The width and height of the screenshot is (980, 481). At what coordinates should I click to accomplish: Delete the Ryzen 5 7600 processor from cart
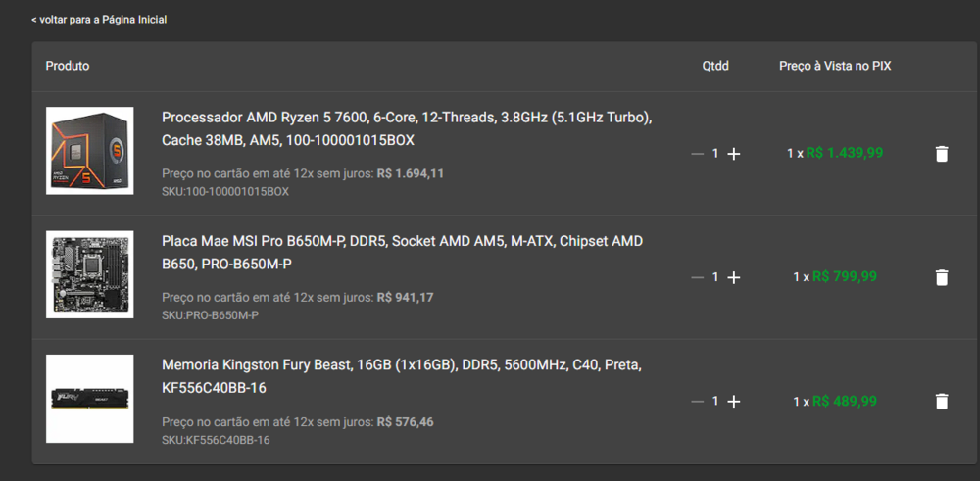[x=941, y=154]
